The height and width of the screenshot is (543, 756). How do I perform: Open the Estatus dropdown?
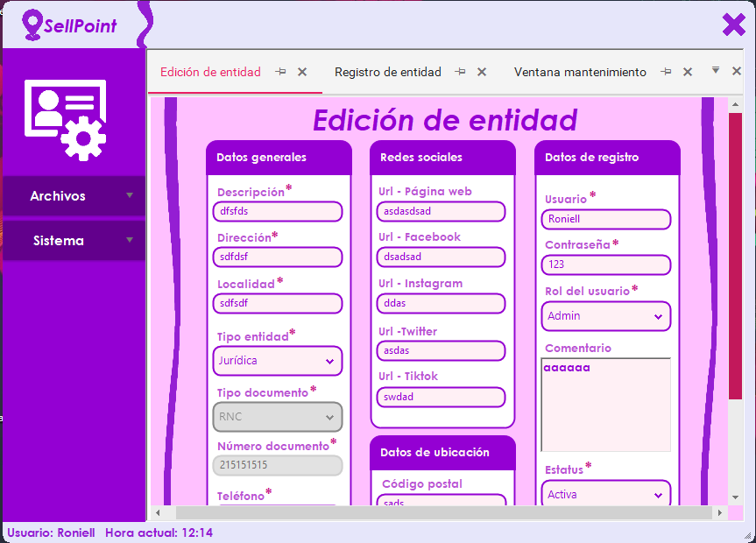(x=606, y=493)
